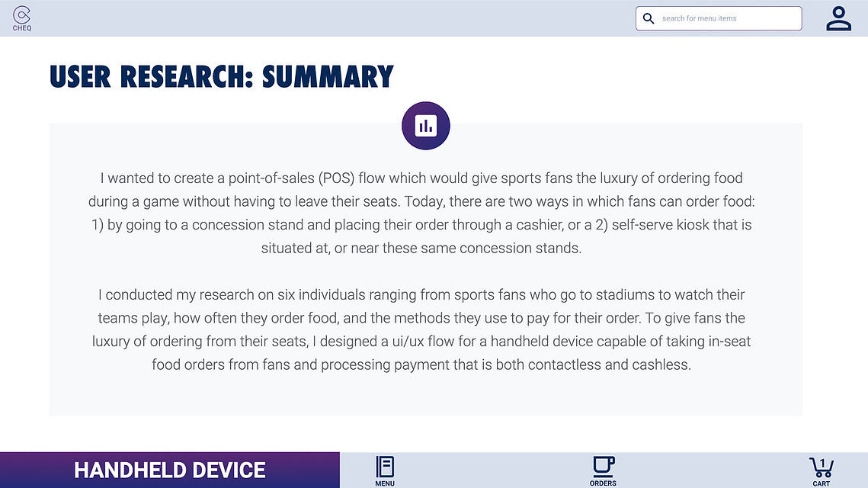Click the User Research: Summary heading
Viewport: 868px width, 488px height.
222,76
